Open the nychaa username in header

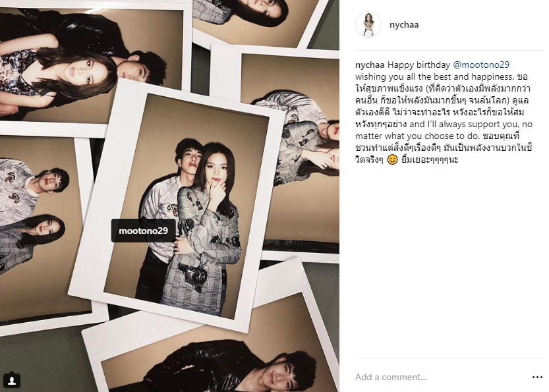tap(404, 25)
